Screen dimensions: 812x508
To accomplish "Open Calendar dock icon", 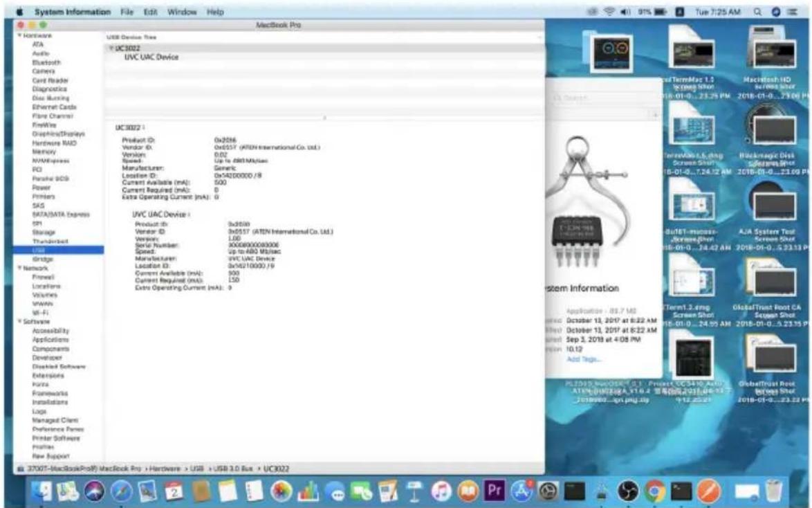I will [x=174, y=491].
